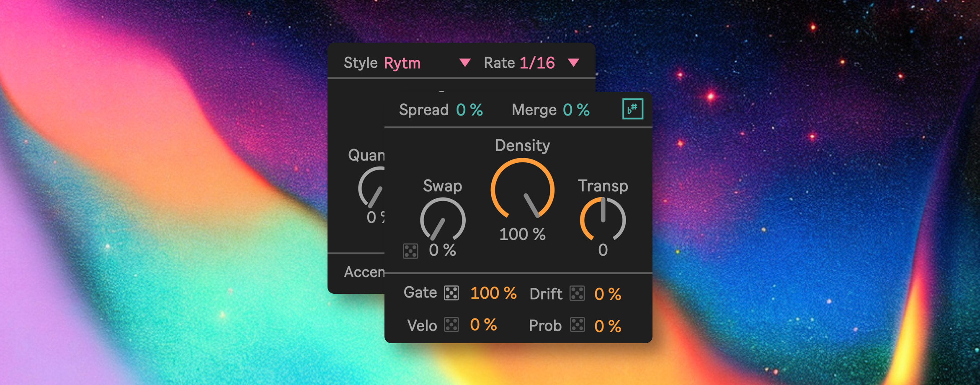Screen dimensions: 980x385
Task: Click the 1/16 rate value
Action: click(x=537, y=63)
